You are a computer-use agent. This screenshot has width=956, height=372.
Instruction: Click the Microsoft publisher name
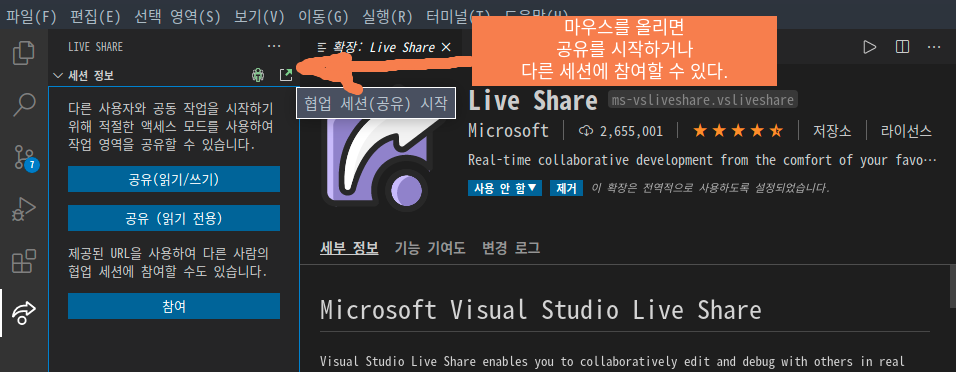508,131
